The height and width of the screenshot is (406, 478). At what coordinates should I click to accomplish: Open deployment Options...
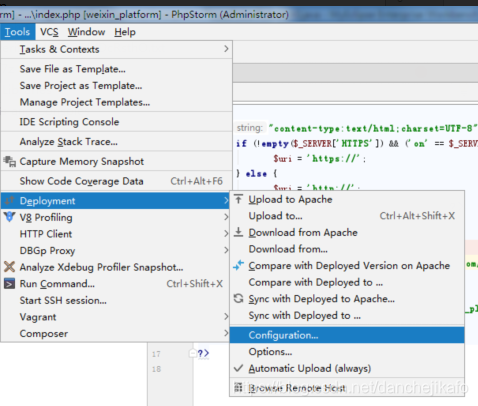[347, 352]
